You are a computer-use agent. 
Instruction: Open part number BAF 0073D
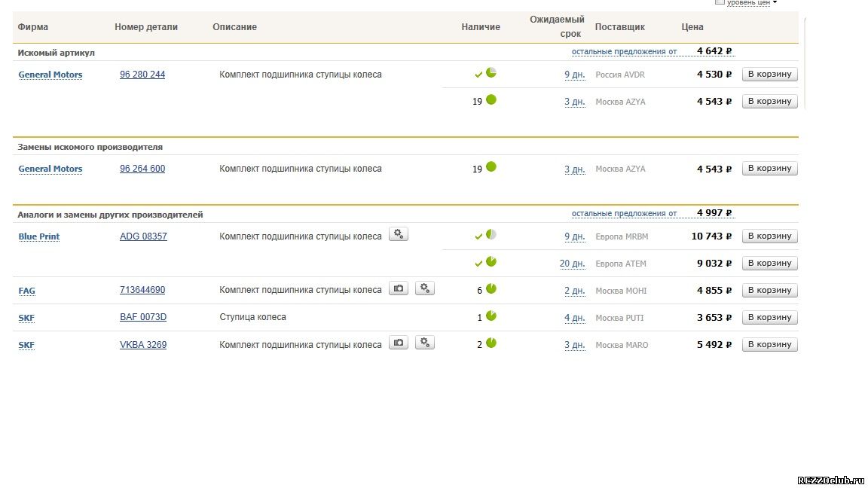pos(143,317)
